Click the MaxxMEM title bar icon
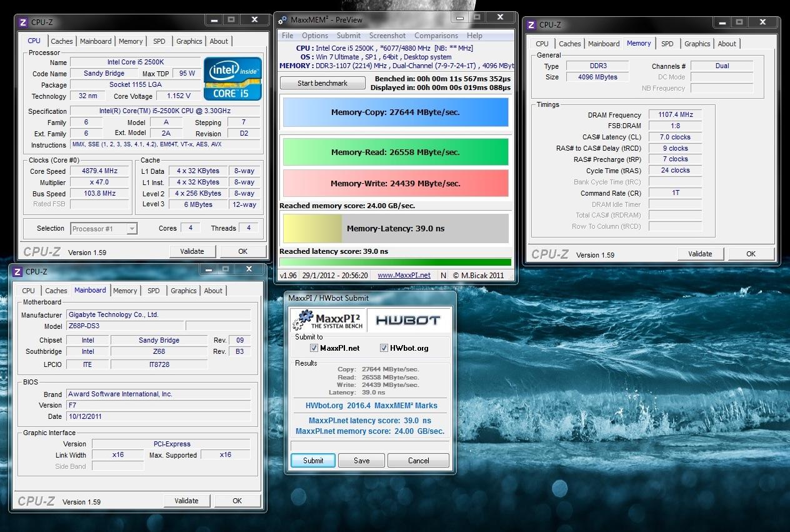Screen dimensions: 790x532 click(284, 20)
